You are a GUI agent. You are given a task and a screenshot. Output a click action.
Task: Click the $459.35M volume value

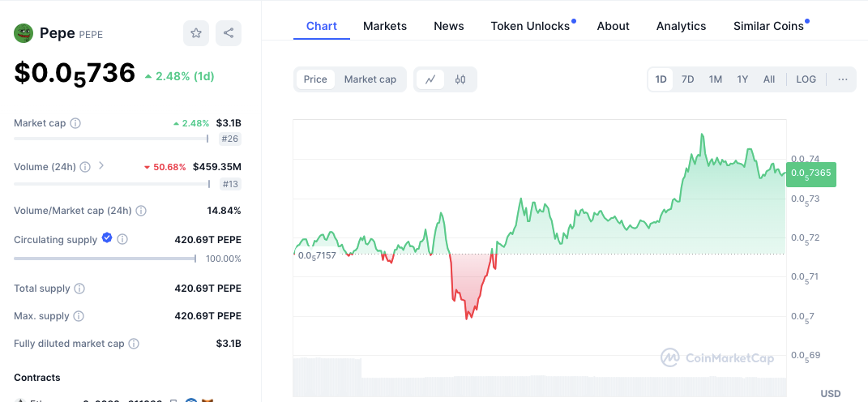[217, 167]
